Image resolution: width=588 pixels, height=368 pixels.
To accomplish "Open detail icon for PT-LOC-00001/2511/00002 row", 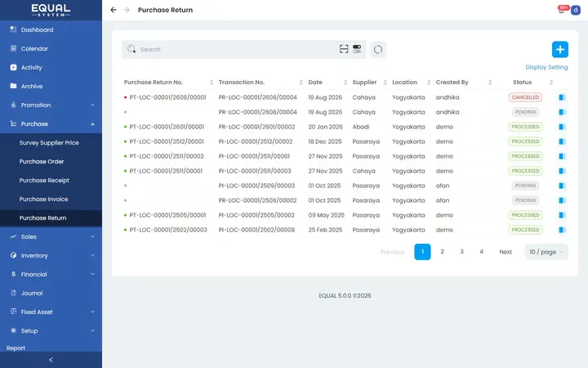I will pos(562,156).
